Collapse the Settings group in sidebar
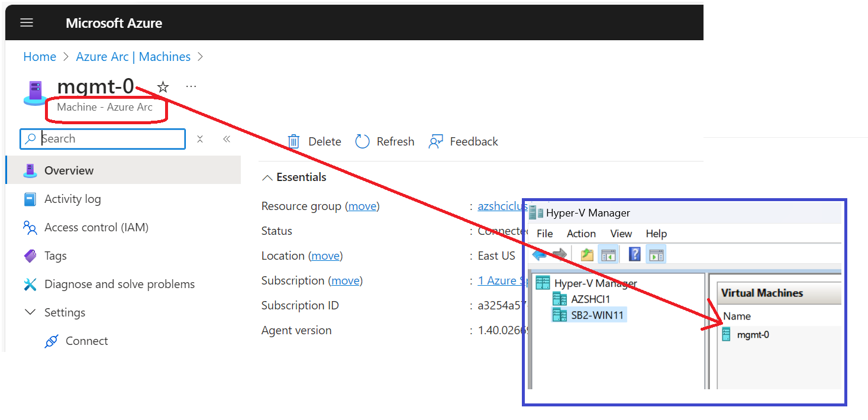 pos(30,312)
